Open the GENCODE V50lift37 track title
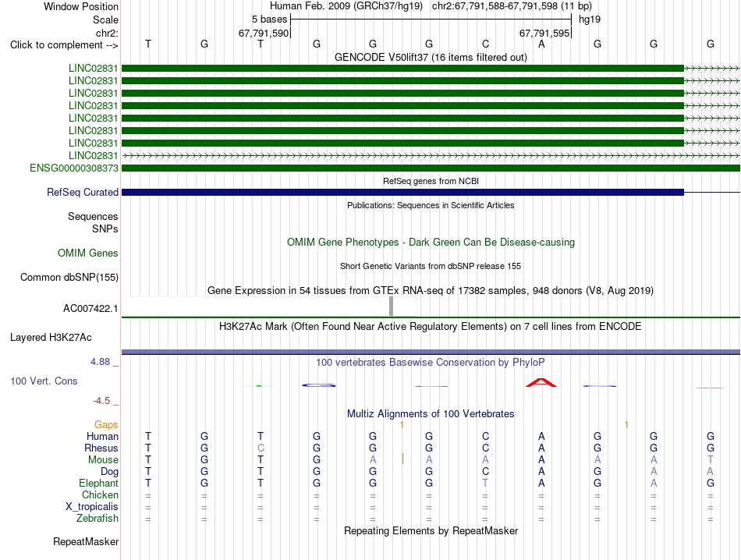The height and width of the screenshot is (560, 741). click(431, 57)
